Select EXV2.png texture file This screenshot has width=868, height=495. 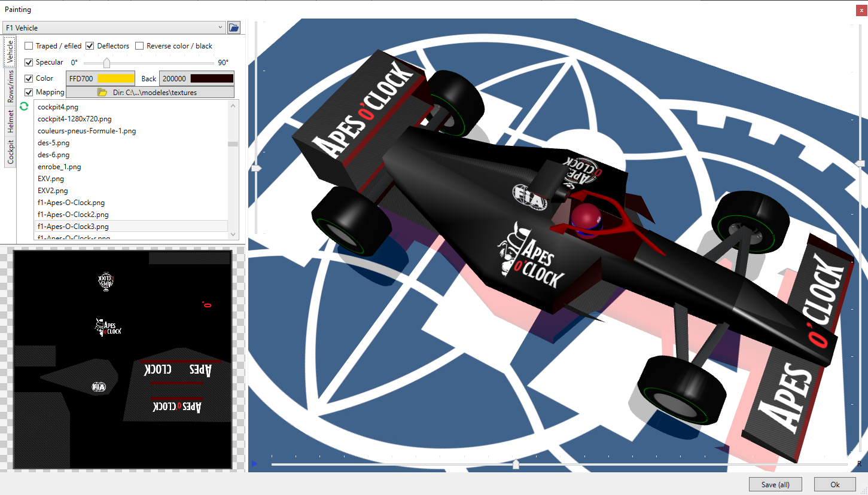pos(131,191)
